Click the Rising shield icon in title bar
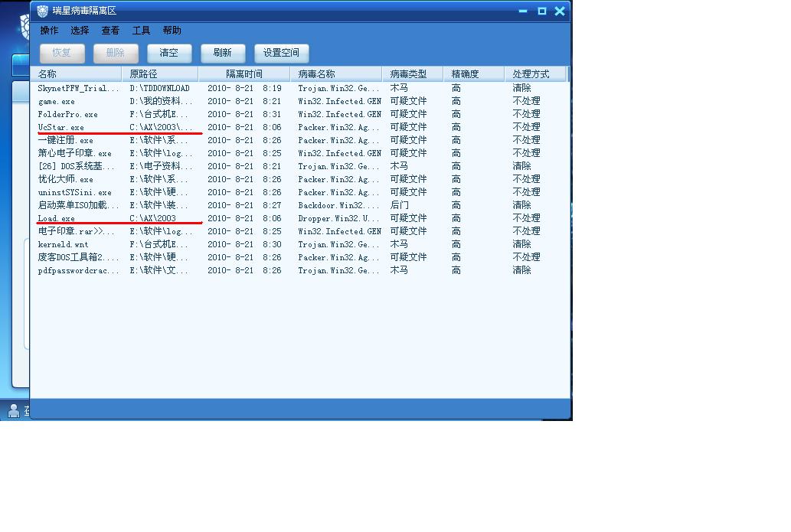Screen dimensions: 791x532 pyautogui.click(x=42, y=11)
